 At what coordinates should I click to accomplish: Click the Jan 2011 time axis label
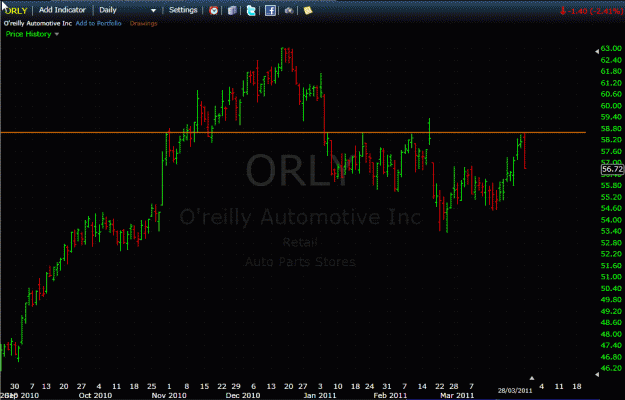(x=319, y=395)
